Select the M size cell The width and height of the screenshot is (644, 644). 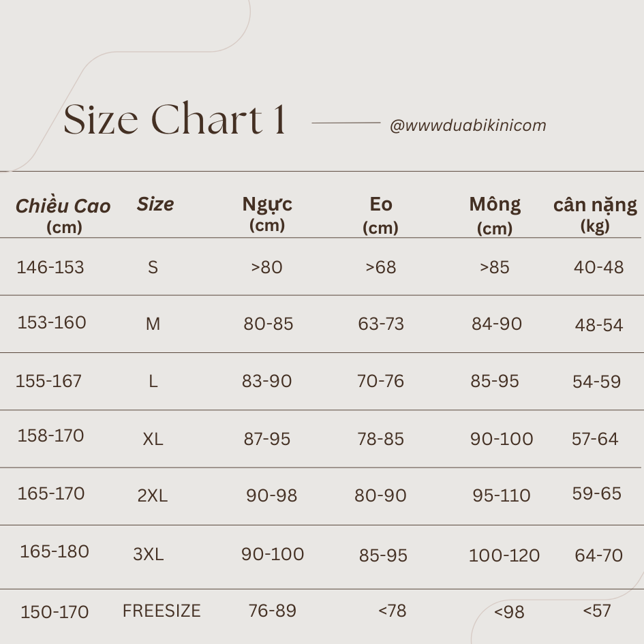(153, 324)
